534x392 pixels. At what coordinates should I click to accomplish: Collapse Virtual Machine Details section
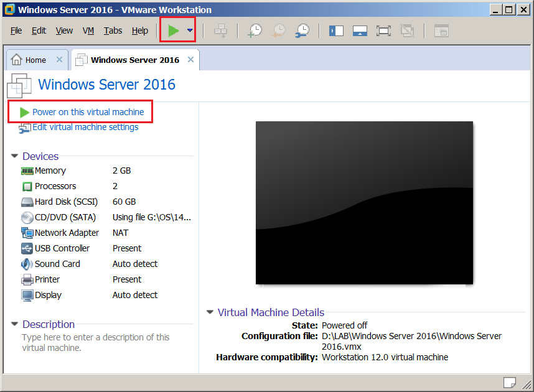click(x=210, y=312)
